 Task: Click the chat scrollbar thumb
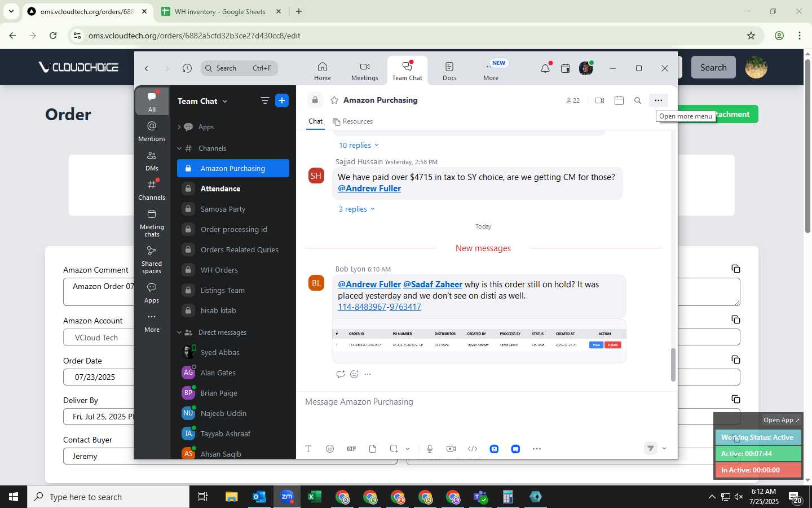coord(673,365)
